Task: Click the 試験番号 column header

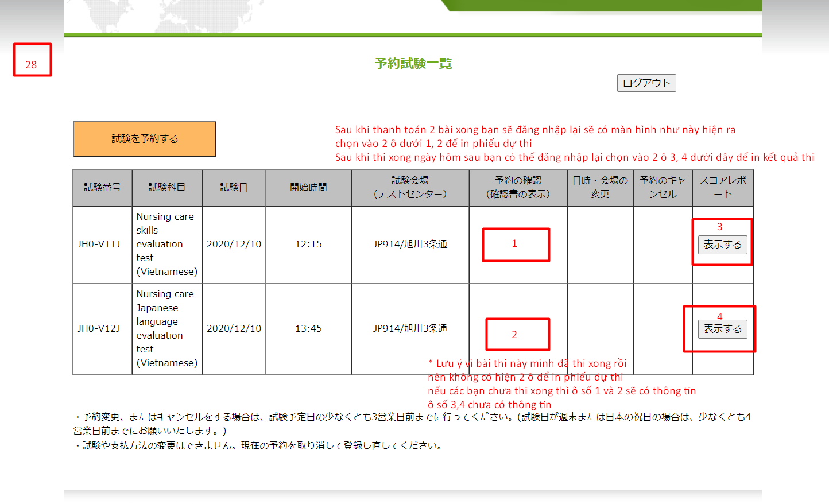Action: 102,188
